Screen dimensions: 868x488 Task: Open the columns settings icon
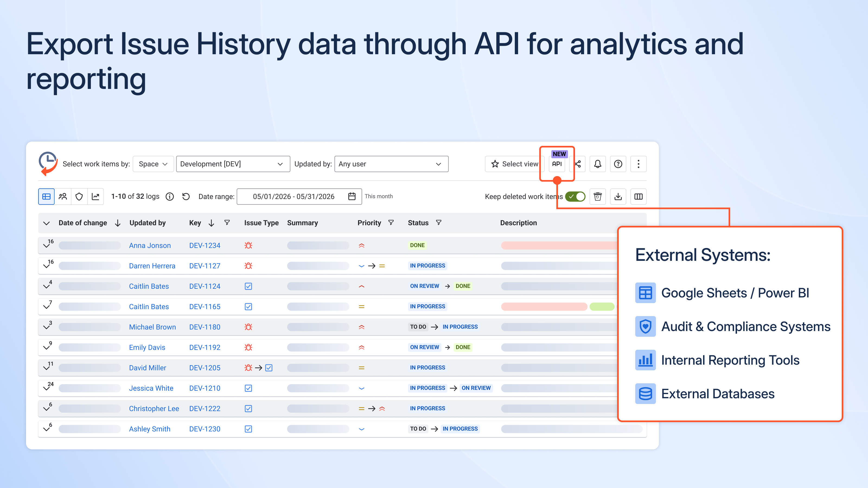point(639,196)
